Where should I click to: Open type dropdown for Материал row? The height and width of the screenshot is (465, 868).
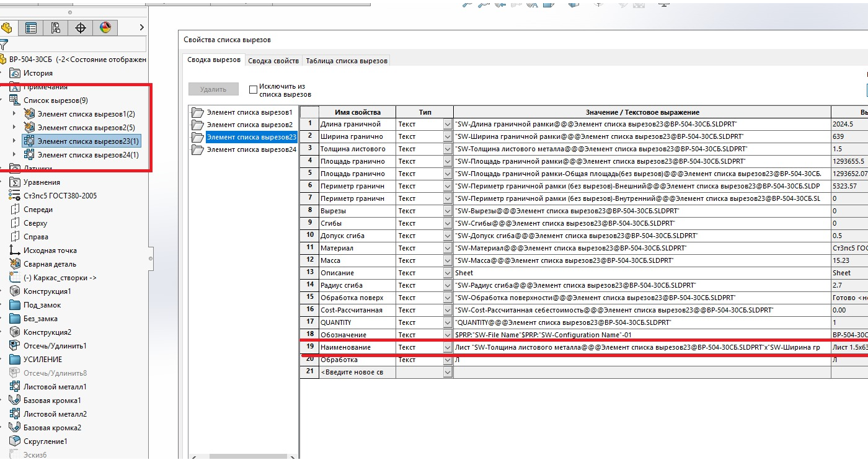tap(448, 248)
